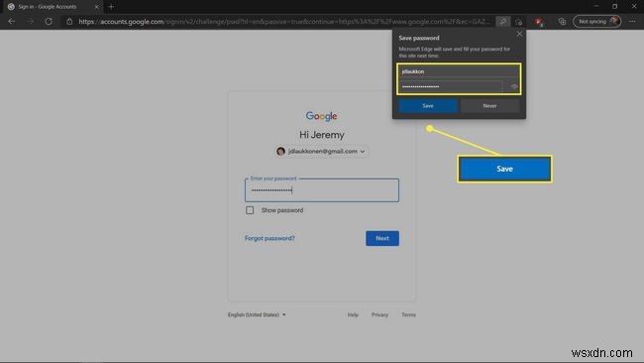Open the password key icon in the address bar
The height and width of the screenshot is (363, 644).
point(502,22)
